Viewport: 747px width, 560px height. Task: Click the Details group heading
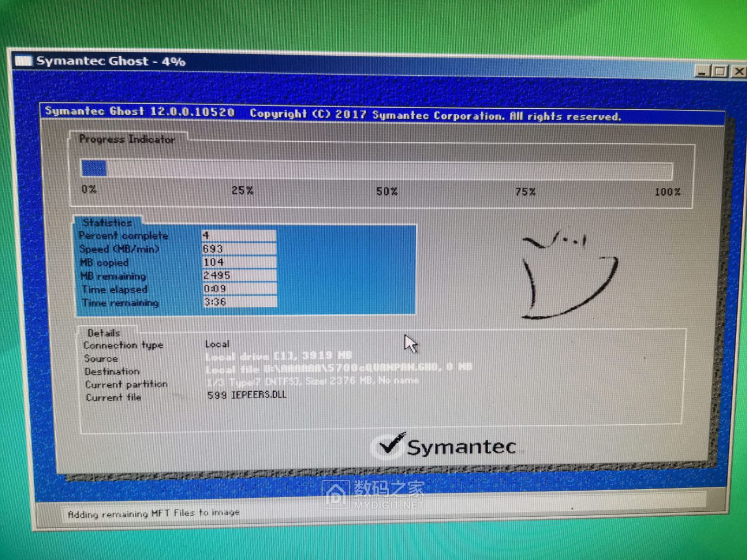[104, 333]
